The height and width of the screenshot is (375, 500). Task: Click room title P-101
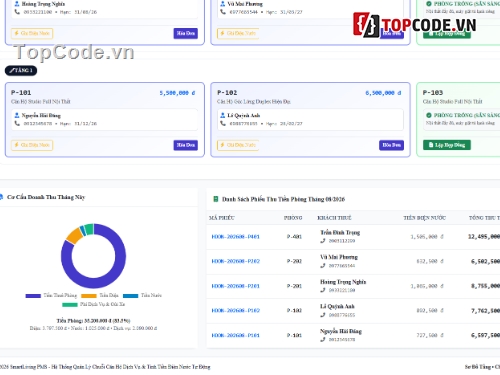(x=21, y=93)
